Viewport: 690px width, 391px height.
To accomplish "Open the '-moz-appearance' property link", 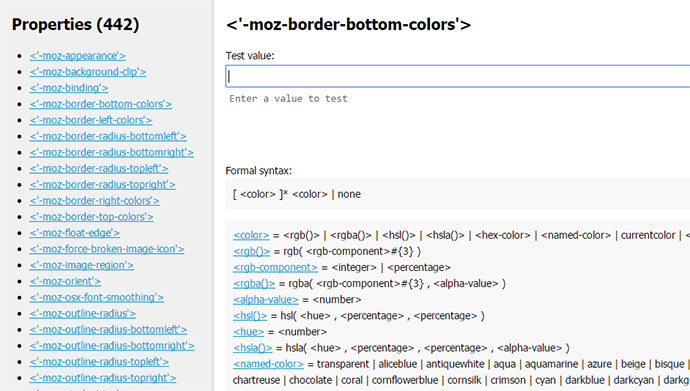I will [77, 56].
